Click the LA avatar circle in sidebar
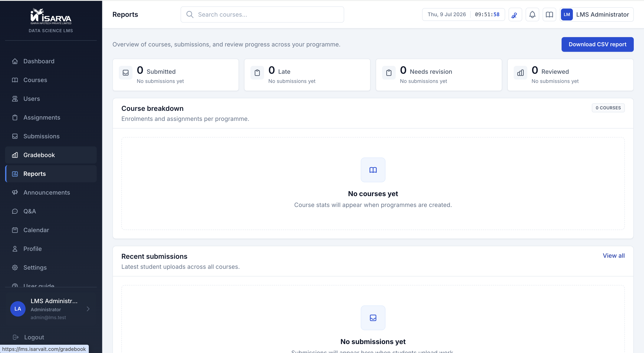The height and width of the screenshot is (353, 644). 18,309
